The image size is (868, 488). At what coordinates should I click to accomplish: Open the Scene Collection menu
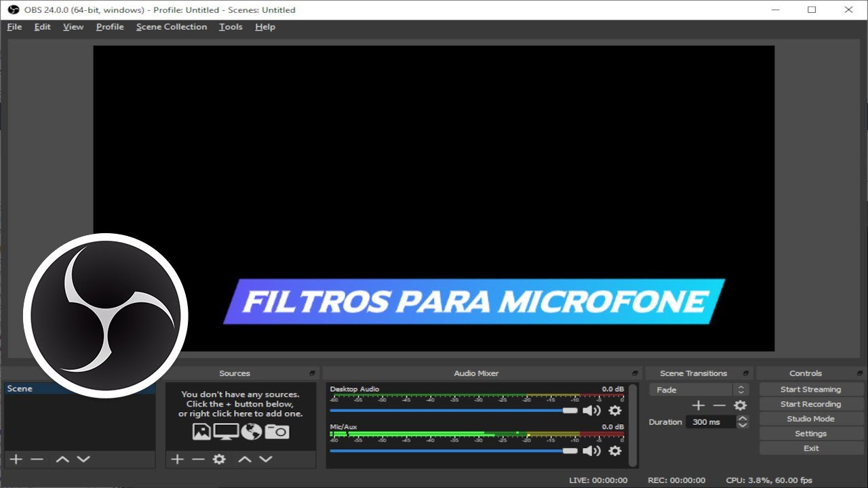click(172, 27)
